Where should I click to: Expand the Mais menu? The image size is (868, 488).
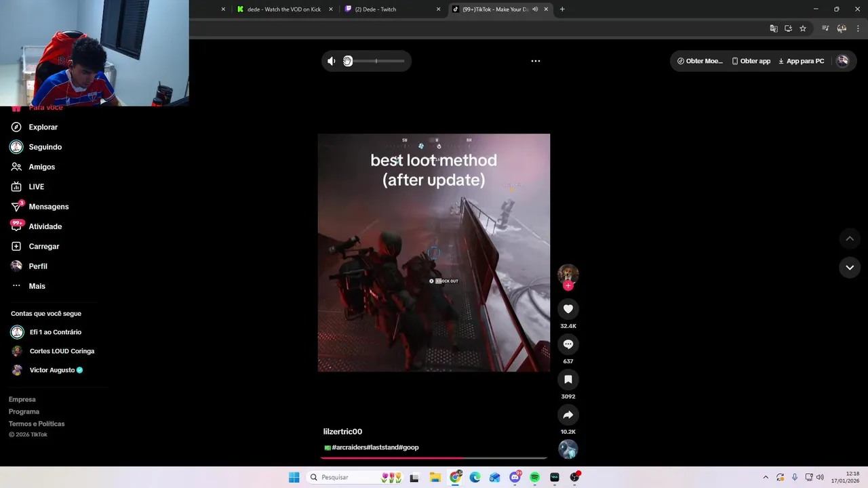pyautogui.click(x=37, y=286)
